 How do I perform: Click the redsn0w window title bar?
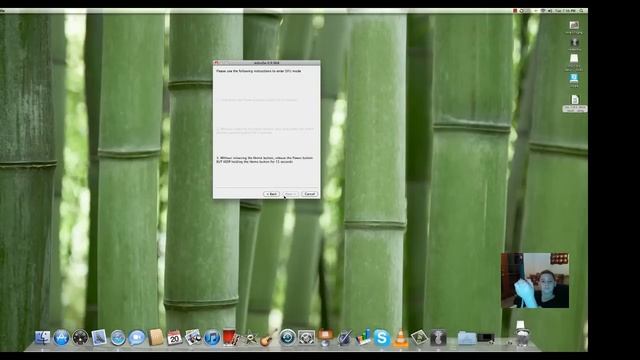tap(267, 63)
